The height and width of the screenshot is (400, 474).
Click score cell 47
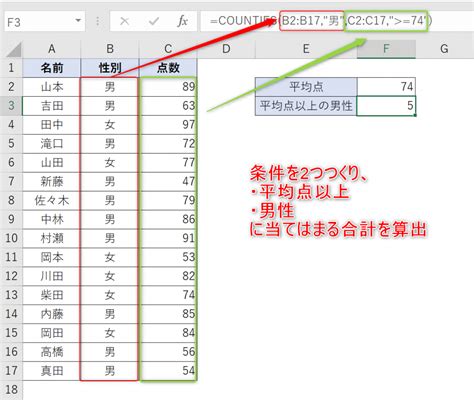tap(168, 181)
